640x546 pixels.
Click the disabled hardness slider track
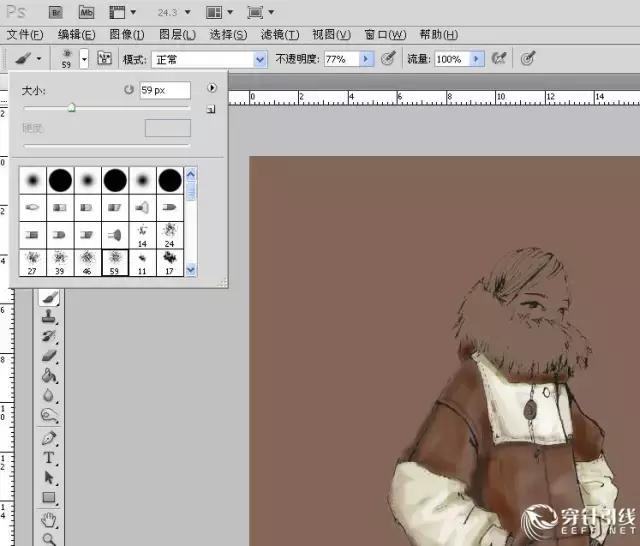tap(107, 145)
